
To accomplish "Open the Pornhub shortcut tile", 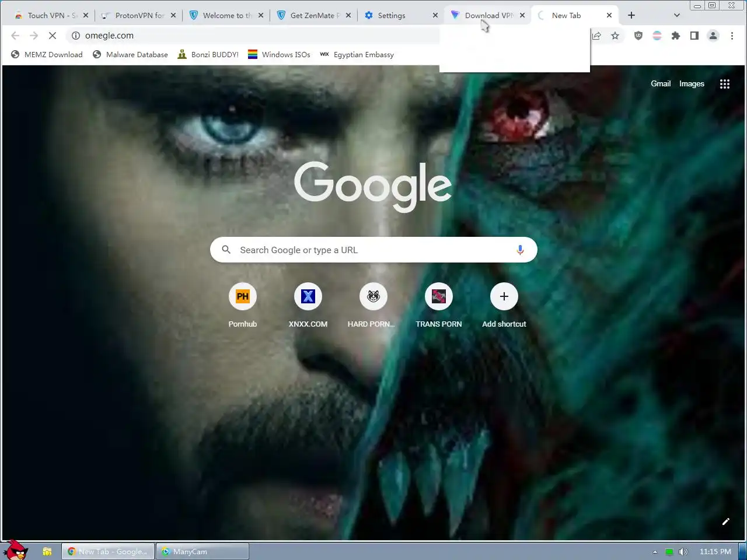I will click(243, 306).
